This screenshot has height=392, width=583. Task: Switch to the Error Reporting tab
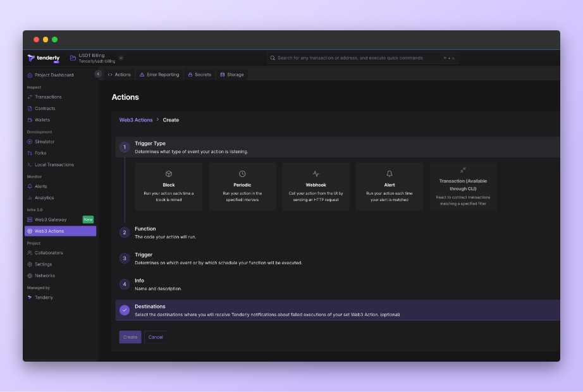point(159,75)
